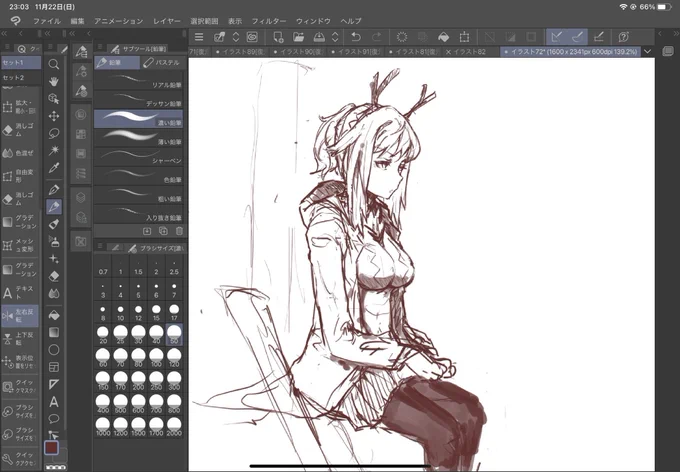680x472 pixels.
Task: Choose the 色鉛筆 sub tool
Action: 138,175
